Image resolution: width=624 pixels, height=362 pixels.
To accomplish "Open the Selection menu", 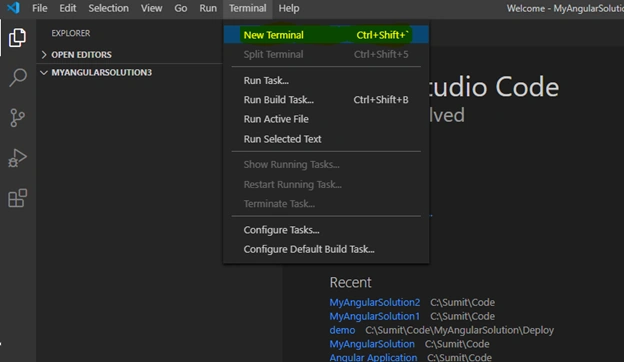I will tap(108, 8).
